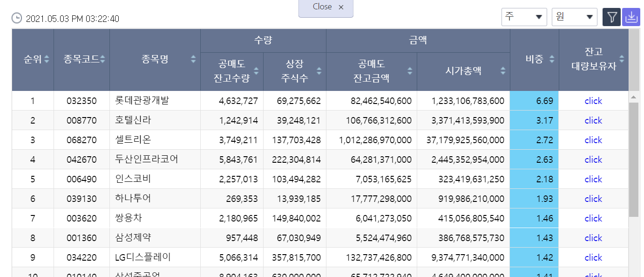
Task: Sort by 종목명 column arrows
Action: tap(193, 59)
